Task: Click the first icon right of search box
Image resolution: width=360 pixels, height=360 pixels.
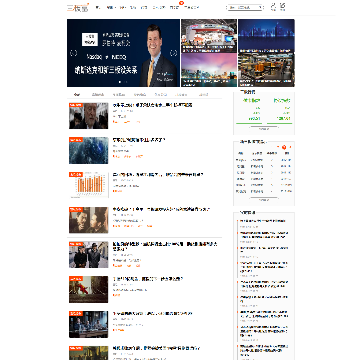Action: click(273, 7)
